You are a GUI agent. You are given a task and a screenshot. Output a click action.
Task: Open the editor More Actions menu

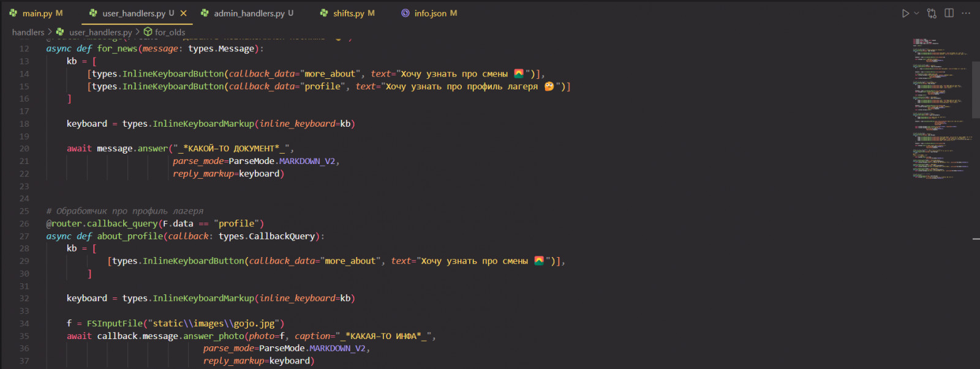pos(966,13)
